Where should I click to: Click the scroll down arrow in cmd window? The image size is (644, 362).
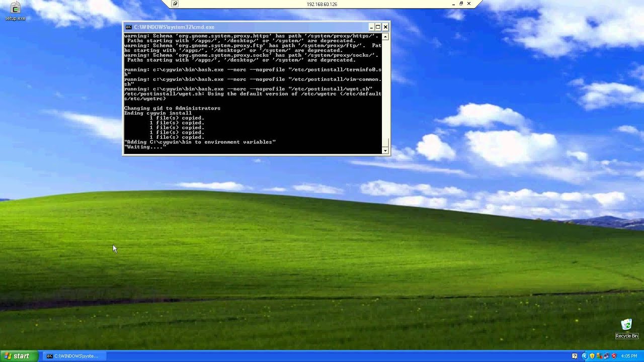click(x=385, y=150)
